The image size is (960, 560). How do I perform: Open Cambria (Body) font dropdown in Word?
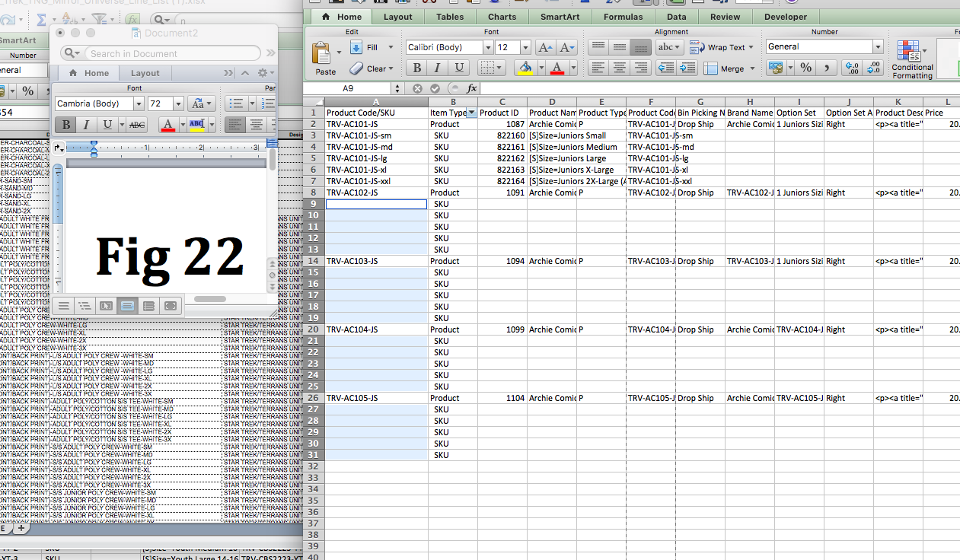tap(140, 103)
